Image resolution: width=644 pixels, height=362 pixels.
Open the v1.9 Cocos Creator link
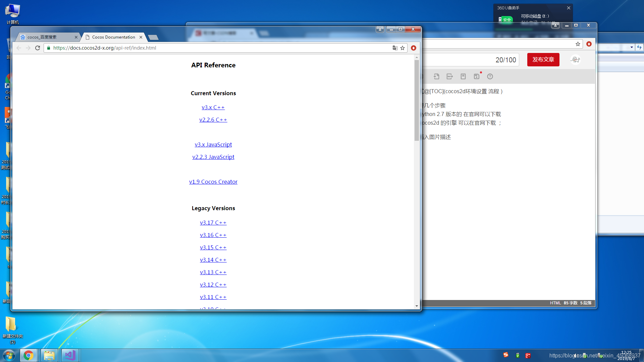(x=213, y=182)
